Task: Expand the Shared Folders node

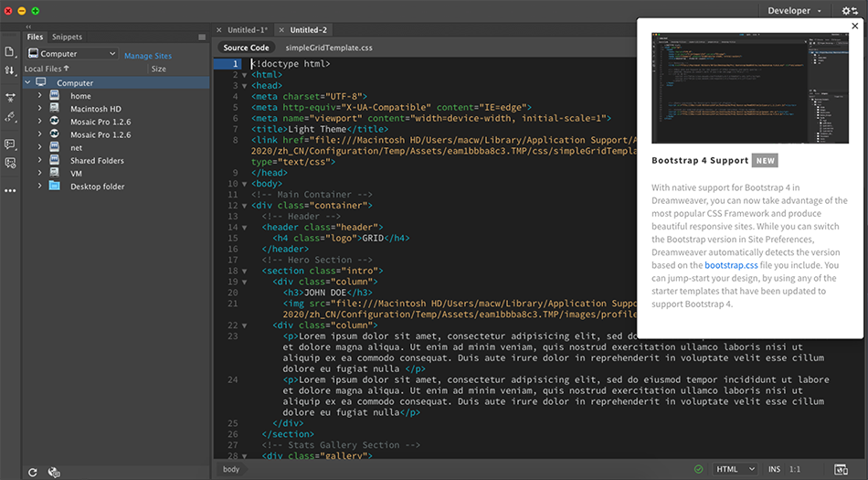Action: point(40,160)
